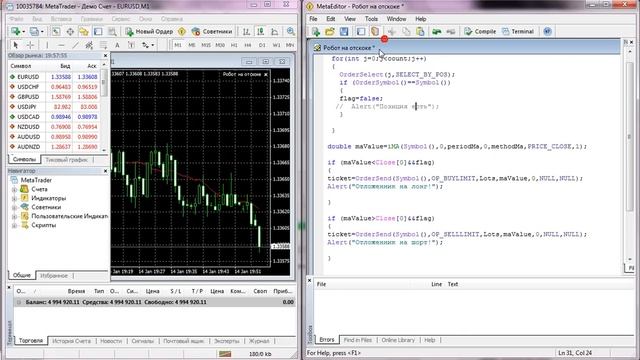The image size is (640, 360).
Task: Select the Робот на отскоке document tab
Action: [x=345, y=48]
